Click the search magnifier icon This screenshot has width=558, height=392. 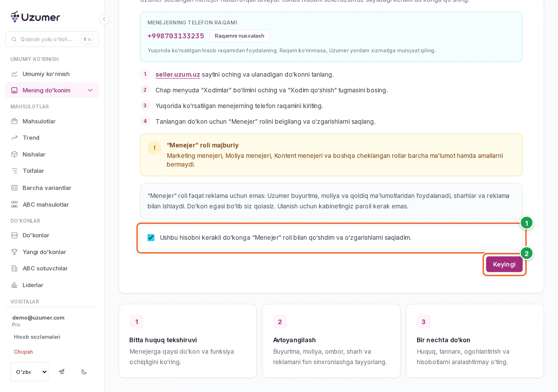click(x=14, y=39)
